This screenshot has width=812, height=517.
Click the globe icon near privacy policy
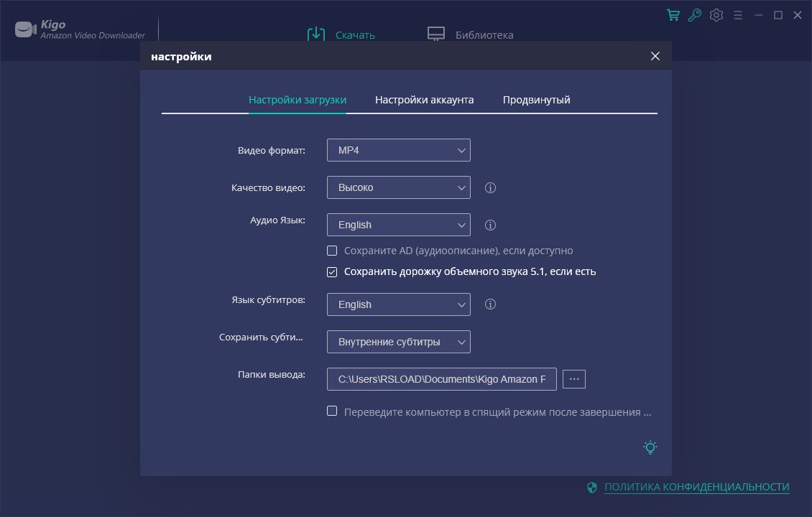pyautogui.click(x=591, y=487)
